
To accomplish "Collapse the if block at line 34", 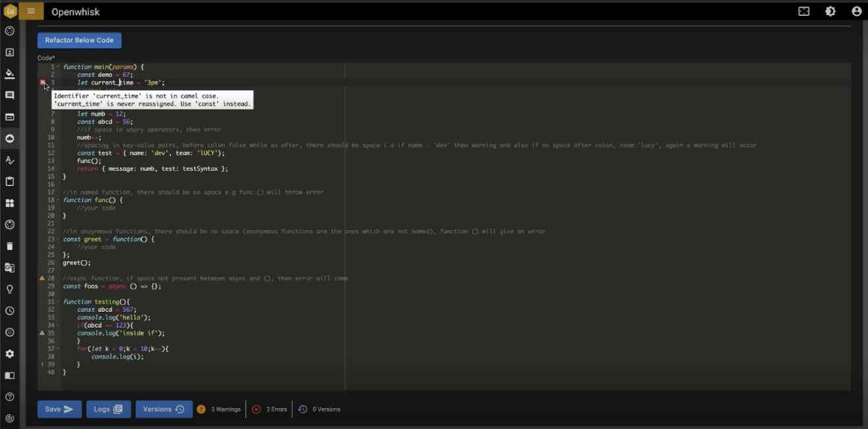I will 58,325.
